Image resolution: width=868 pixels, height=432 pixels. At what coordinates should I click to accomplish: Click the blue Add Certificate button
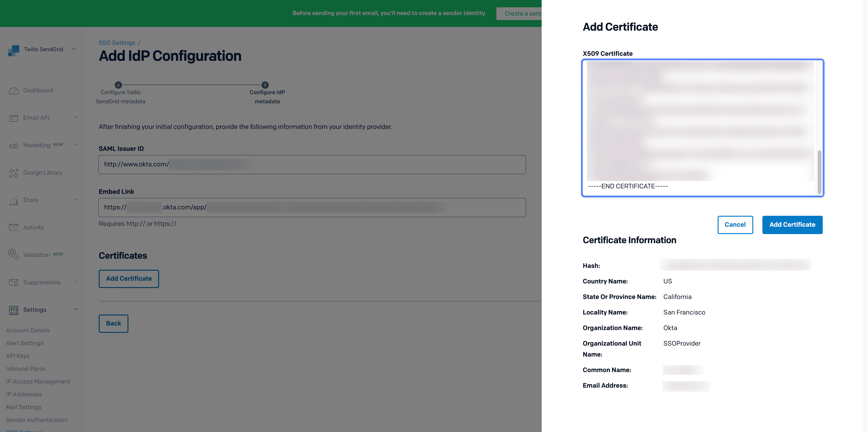click(792, 224)
